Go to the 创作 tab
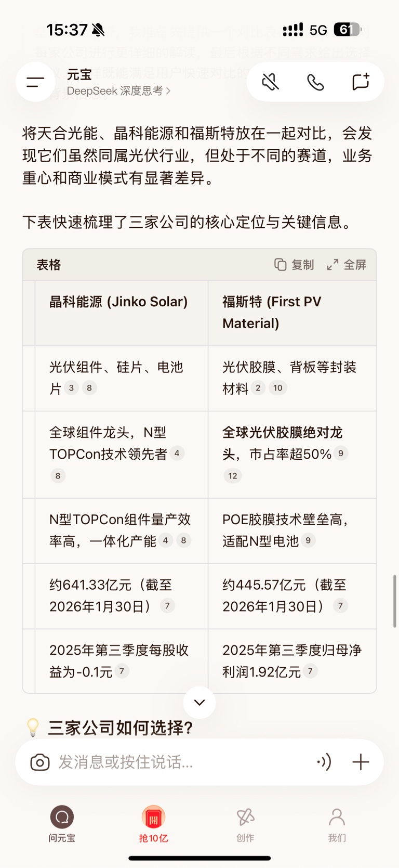 point(245,824)
